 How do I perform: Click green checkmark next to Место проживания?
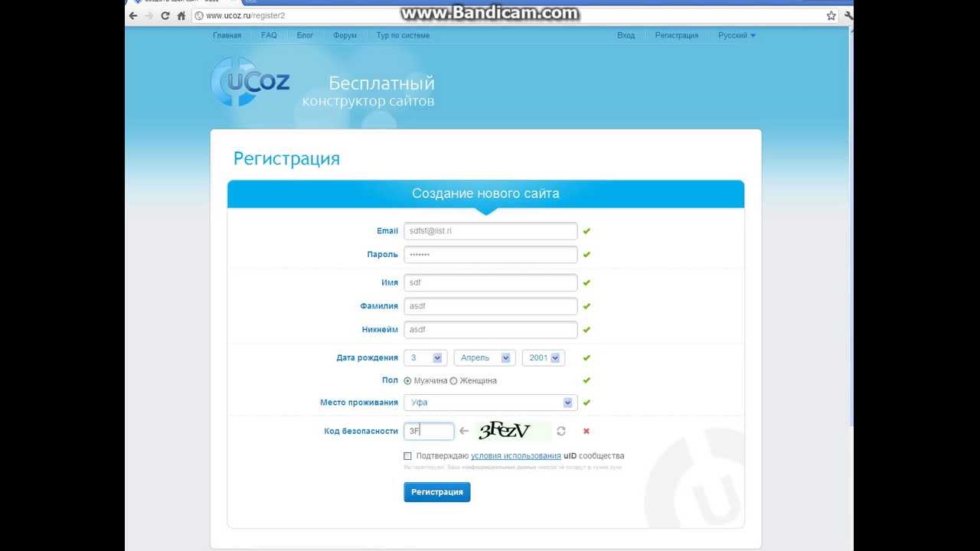click(586, 403)
